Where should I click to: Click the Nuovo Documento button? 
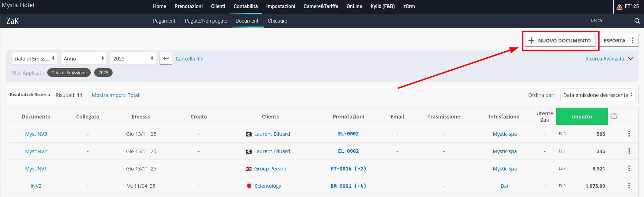click(x=560, y=41)
